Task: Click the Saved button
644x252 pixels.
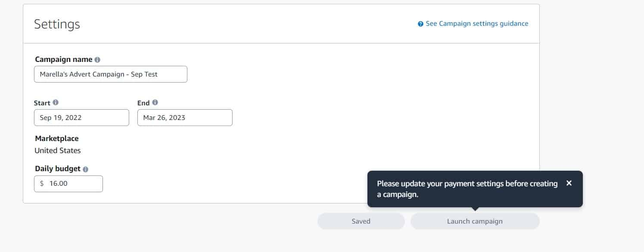Action: pos(361,221)
